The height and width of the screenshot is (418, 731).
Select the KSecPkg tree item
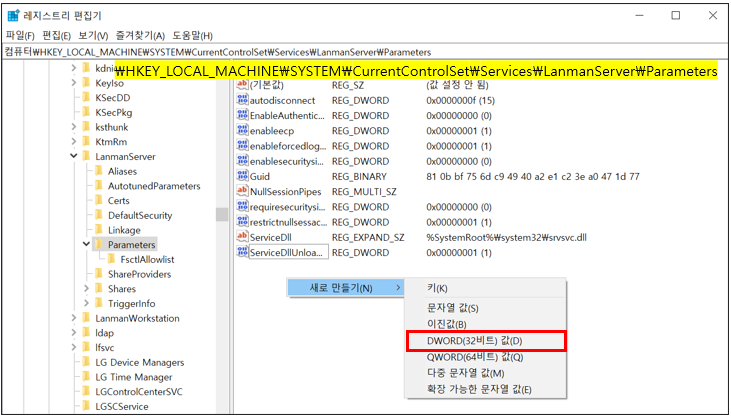point(114,112)
